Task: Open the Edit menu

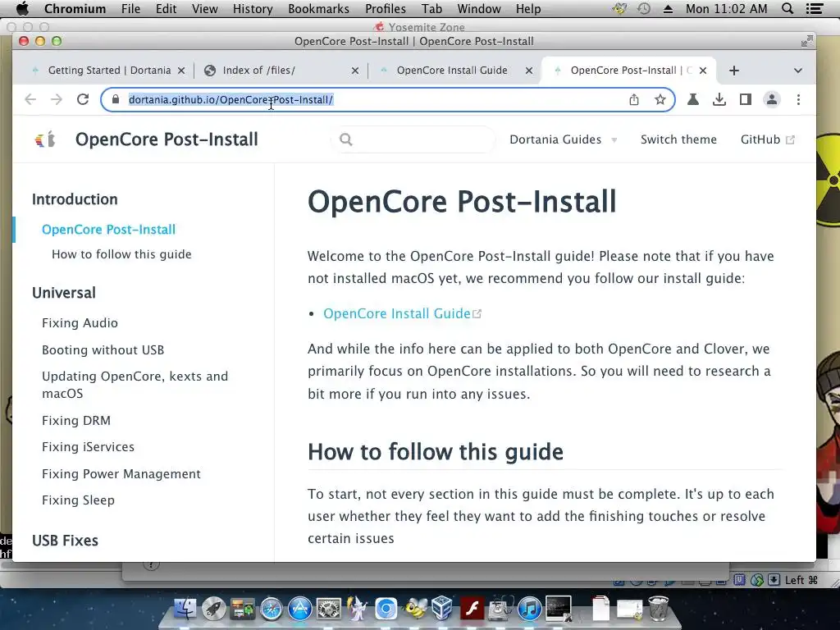Action: click(x=166, y=8)
